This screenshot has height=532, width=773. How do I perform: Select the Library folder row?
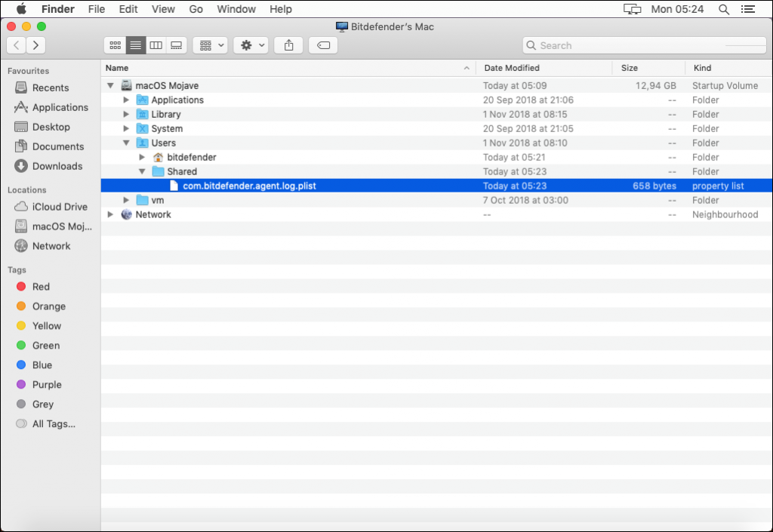tap(437, 114)
